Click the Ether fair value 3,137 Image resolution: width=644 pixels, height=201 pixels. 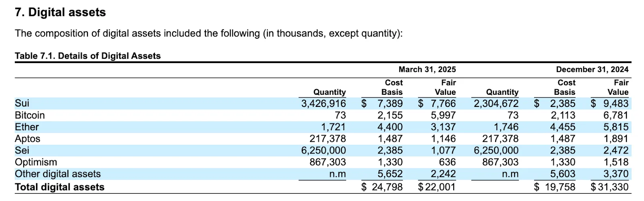point(443,127)
